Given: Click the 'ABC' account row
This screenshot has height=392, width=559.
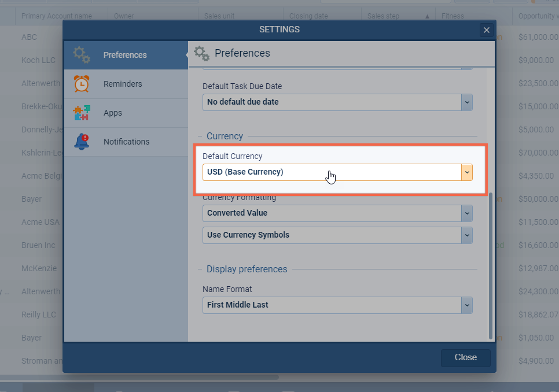Looking at the screenshot, I should pyautogui.click(x=30, y=37).
